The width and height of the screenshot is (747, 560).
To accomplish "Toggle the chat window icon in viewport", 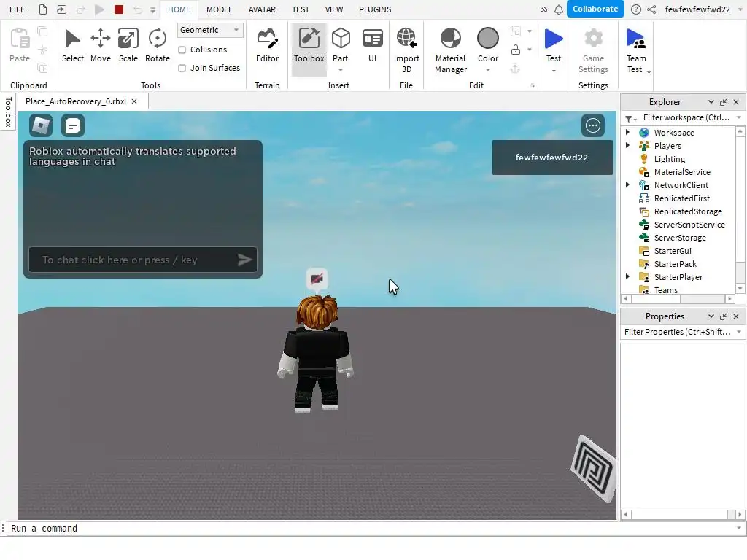I will pos(73,125).
